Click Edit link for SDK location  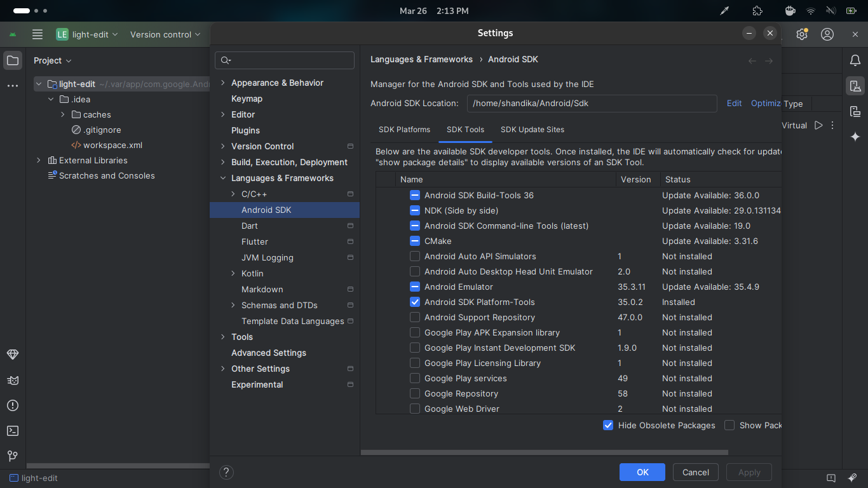tap(734, 104)
